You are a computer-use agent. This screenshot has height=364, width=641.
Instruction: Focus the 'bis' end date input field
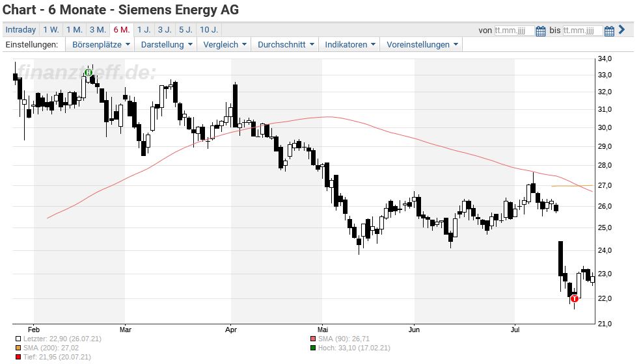click(582, 31)
